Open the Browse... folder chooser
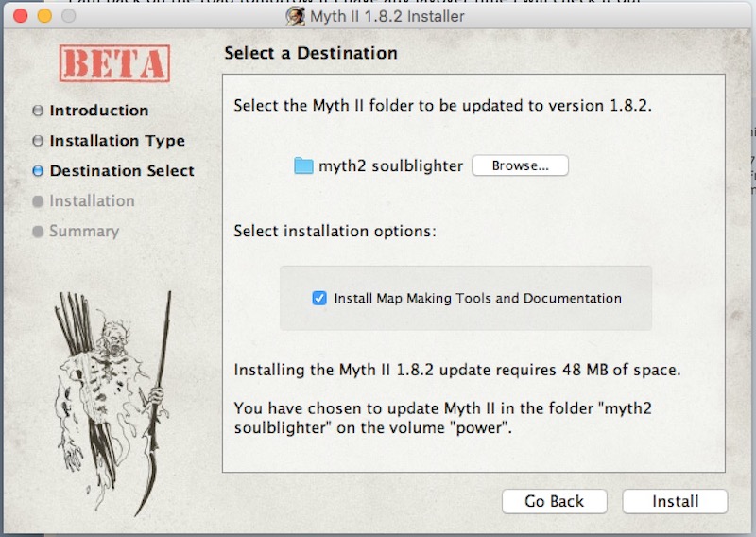 521,165
